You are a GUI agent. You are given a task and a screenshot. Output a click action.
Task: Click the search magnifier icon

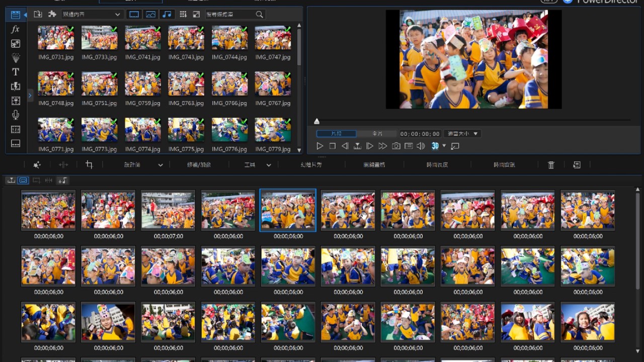coord(259,15)
